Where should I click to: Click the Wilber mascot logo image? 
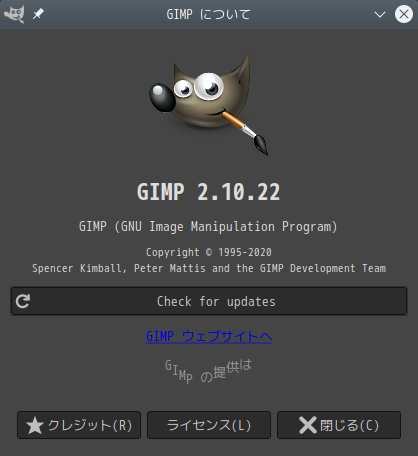(x=209, y=104)
